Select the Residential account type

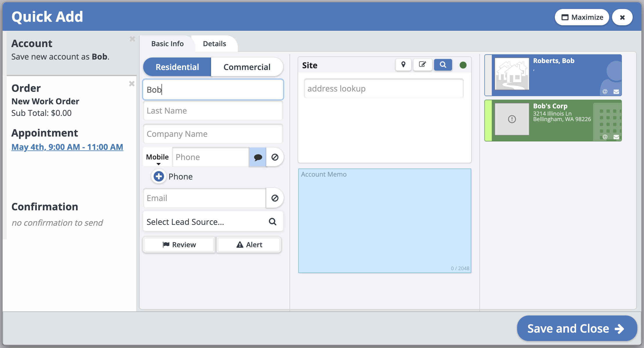point(177,67)
